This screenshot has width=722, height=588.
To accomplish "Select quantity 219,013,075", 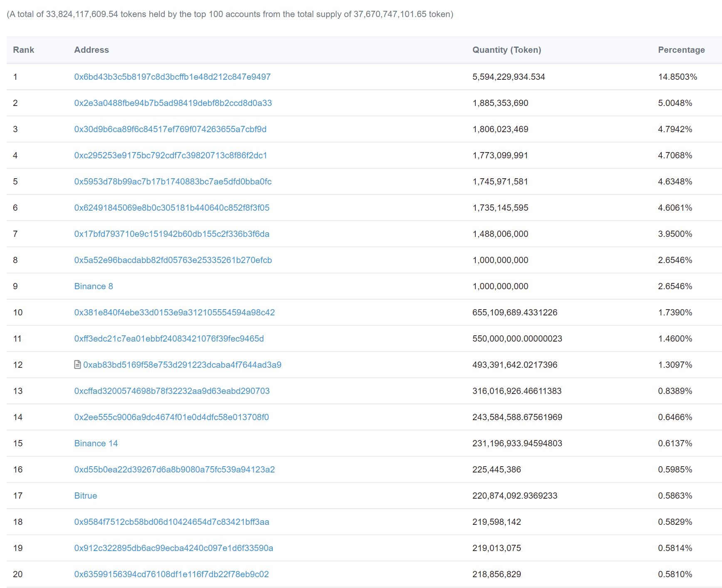I will click(x=497, y=548).
